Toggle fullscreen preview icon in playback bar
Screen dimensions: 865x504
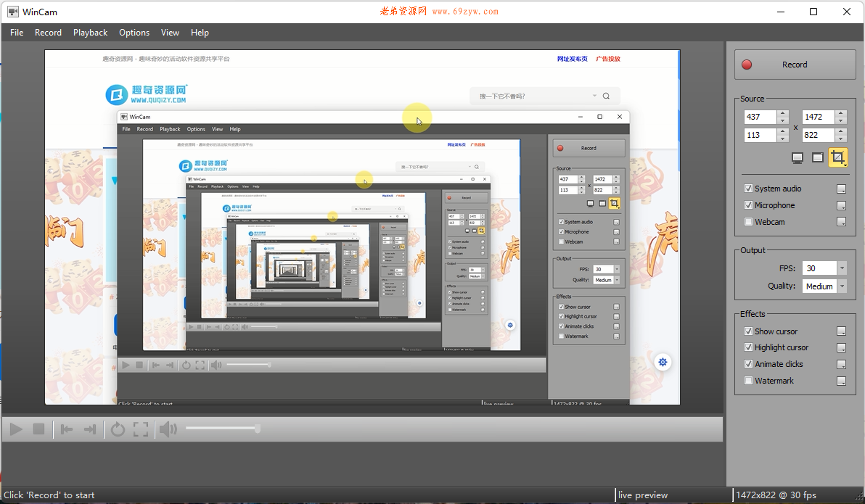click(x=141, y=429)
